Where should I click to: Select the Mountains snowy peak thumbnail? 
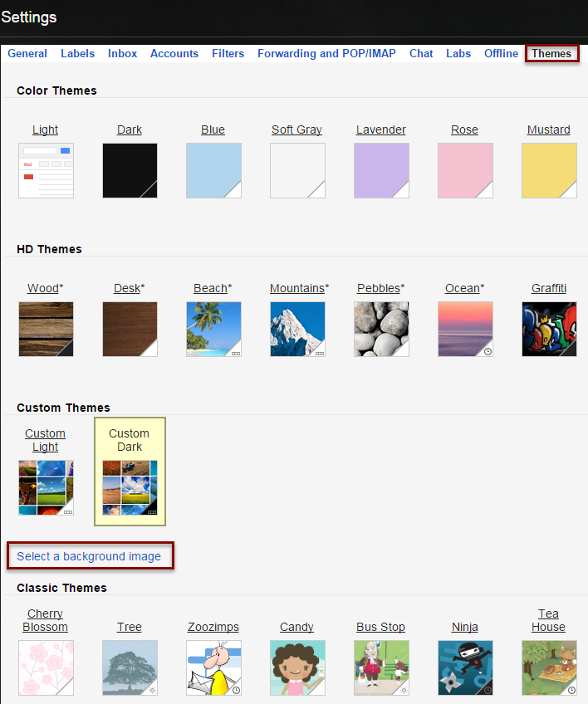pos(297,329)
